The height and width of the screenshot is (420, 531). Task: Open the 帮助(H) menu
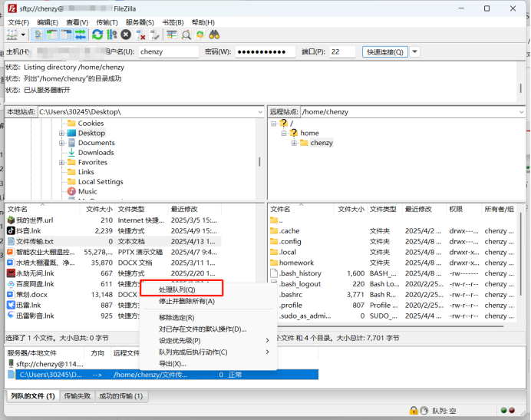203,22
